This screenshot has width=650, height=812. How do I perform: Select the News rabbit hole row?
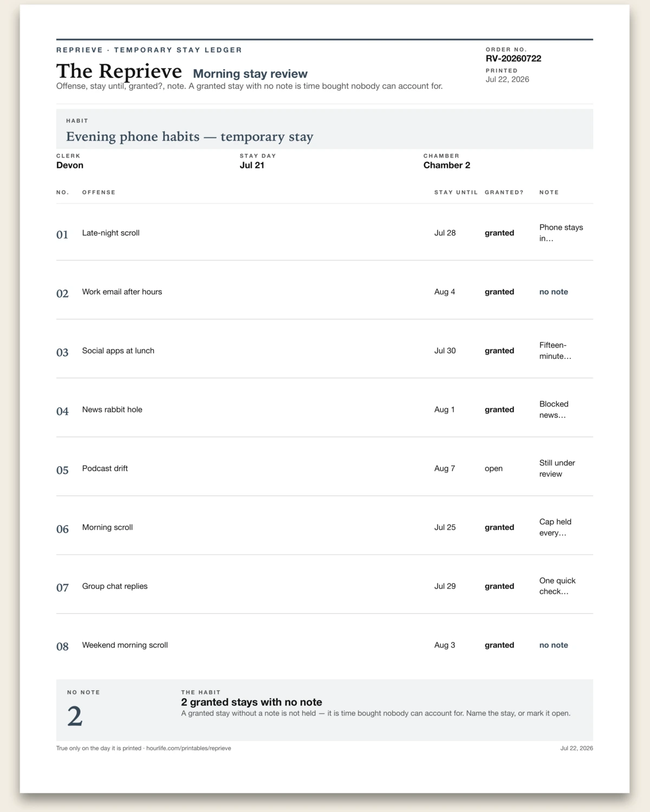(x=324, y=410)
